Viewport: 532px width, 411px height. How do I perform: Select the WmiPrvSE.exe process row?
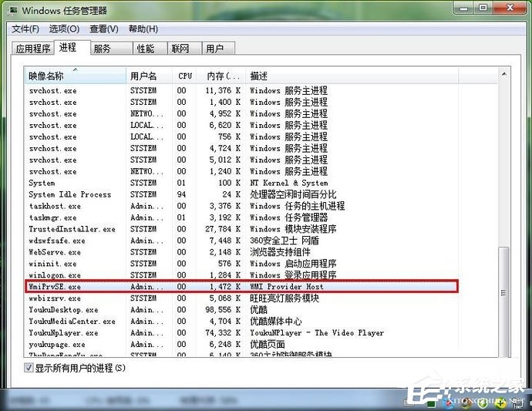(x=241, y=286)
